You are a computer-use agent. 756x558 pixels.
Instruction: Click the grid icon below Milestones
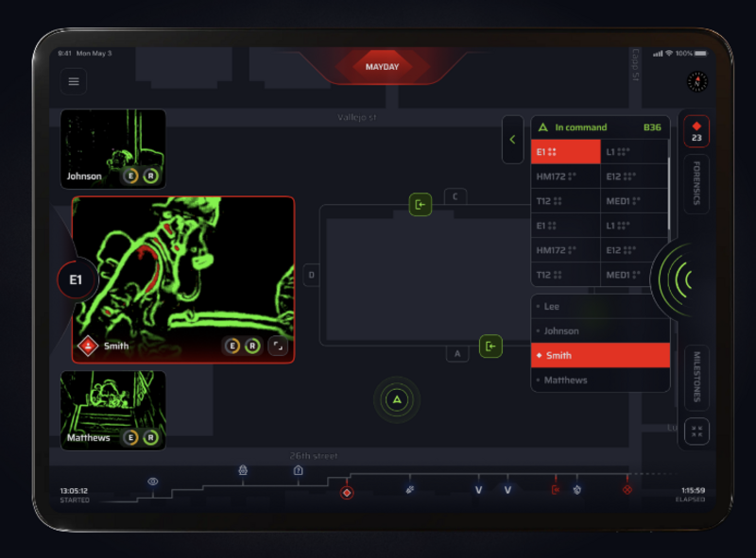(x=696, y=432)
